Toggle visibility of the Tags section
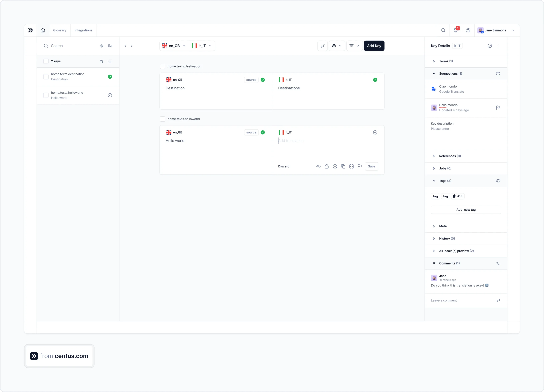Viewport: 544px width, 392px height. tap(498, 181)
